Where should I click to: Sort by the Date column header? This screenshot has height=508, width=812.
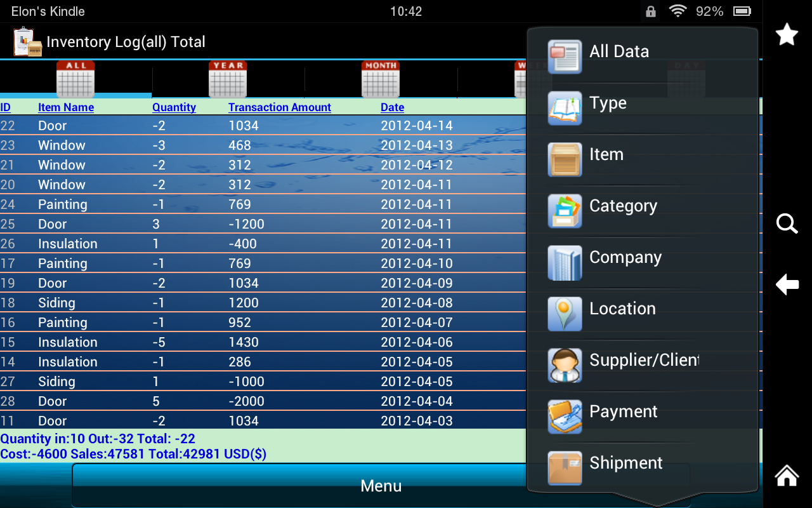click(x=393, y=107)
